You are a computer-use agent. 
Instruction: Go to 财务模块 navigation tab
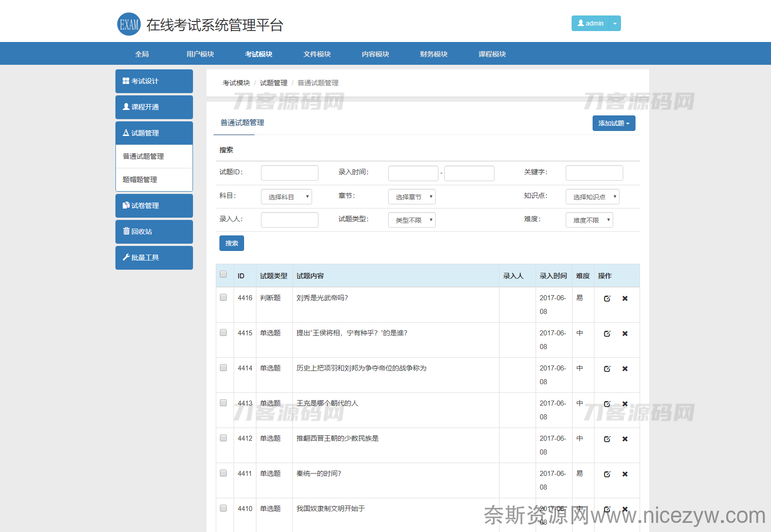coord(434,54)
